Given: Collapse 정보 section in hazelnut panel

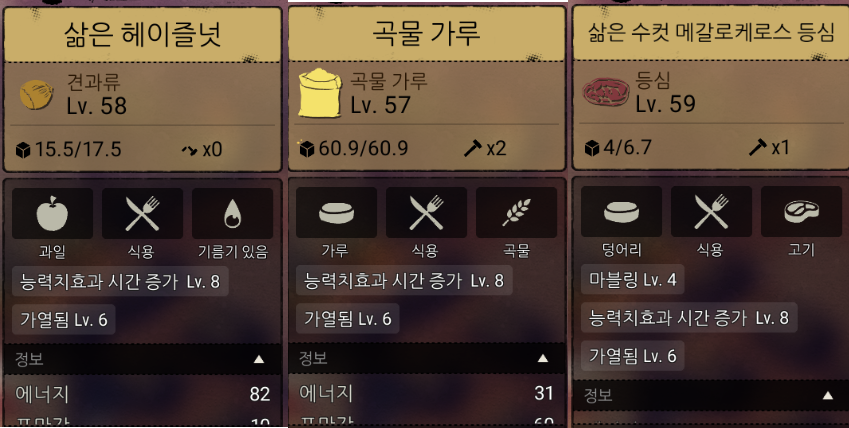Looking at the screenshot, I should click(x=259, y=359).
